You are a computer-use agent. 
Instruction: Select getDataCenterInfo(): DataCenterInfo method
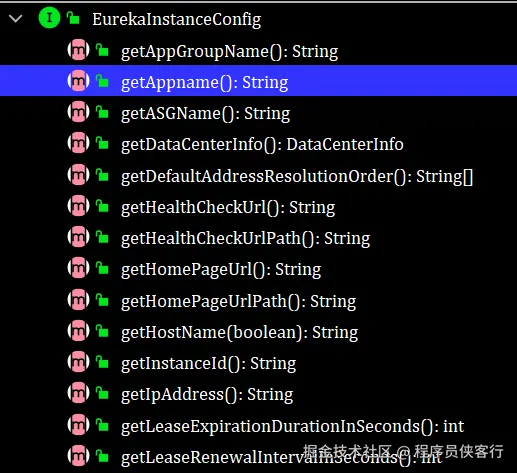[262, 144]
